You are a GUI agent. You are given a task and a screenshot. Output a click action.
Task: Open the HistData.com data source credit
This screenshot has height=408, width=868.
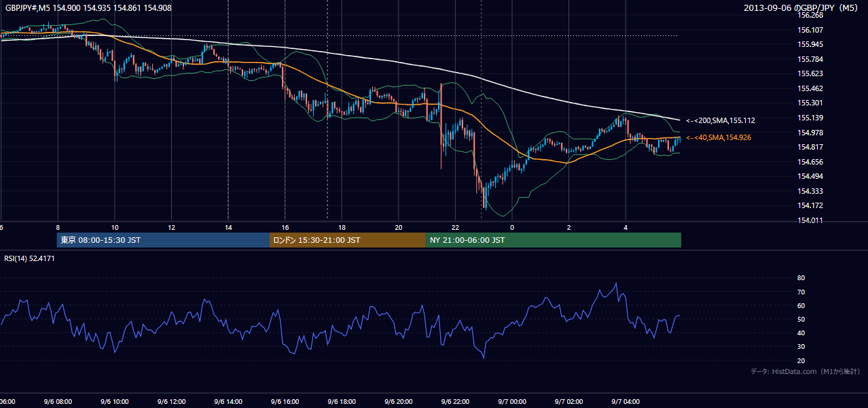click(806, 371)
